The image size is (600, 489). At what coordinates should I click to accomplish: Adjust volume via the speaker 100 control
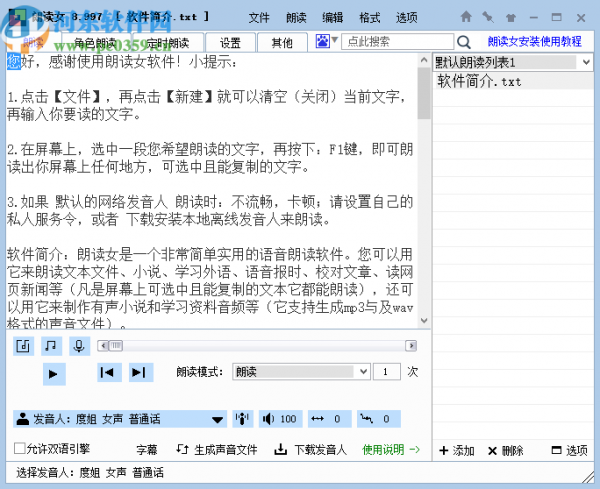[280, 419]
